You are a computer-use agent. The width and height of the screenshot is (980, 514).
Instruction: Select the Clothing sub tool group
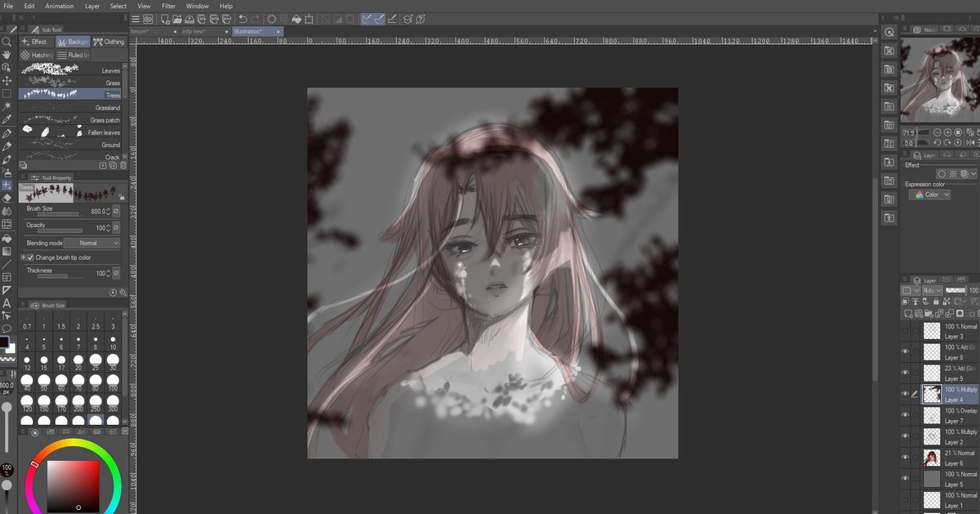coord(109,42)
